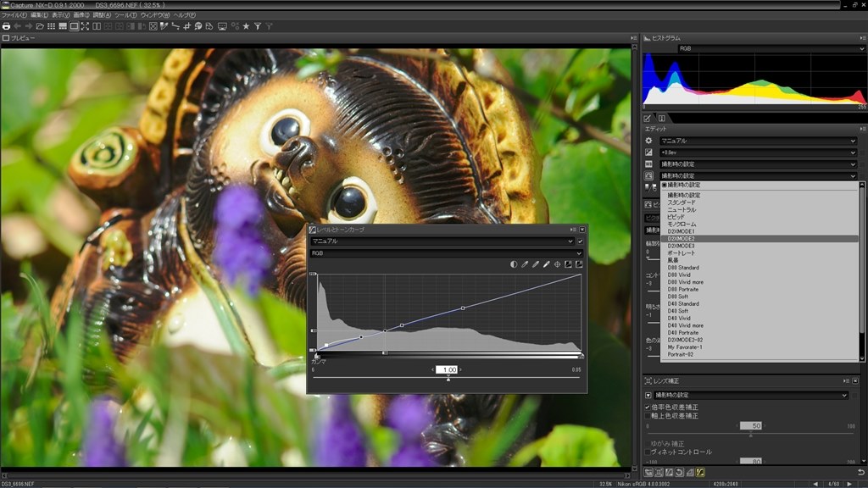Image resolution: width=868 pixels, height=488 pixels.
Task: Enable the 軸上色収差補正 checkbox
Action: pyautogui.click(x=648, y=416)
